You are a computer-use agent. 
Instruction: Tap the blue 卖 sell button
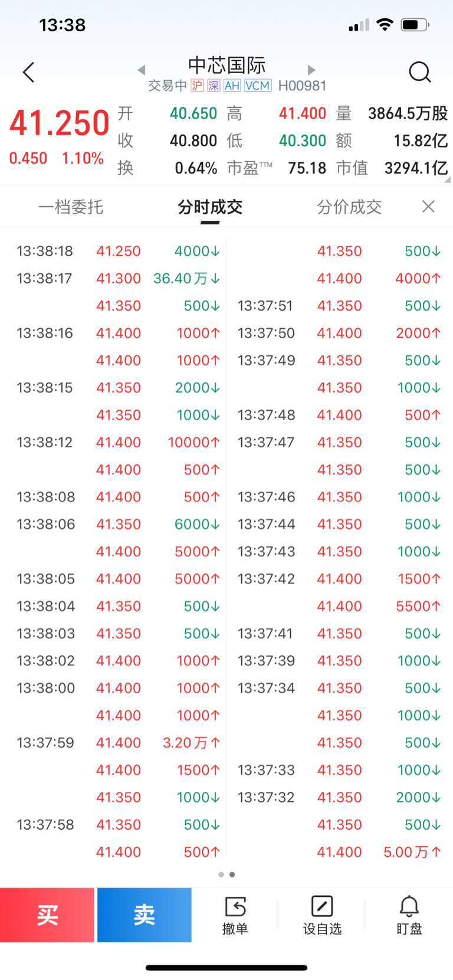click(145, 915)
